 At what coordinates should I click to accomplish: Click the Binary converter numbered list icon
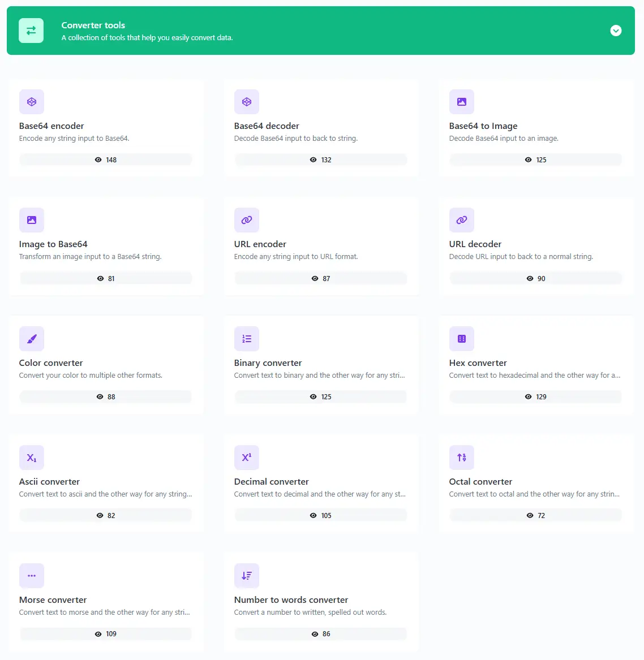[x=247, y=339]
